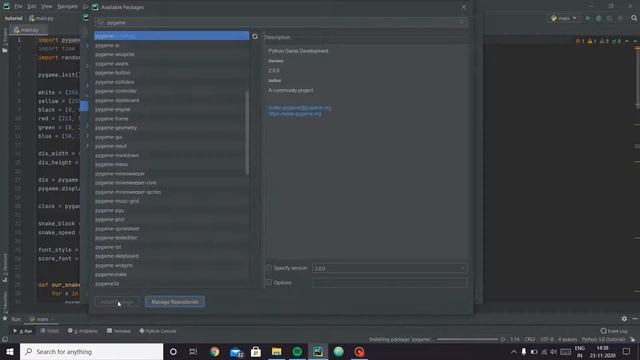Enable the Options checkbox

point(269,282)
